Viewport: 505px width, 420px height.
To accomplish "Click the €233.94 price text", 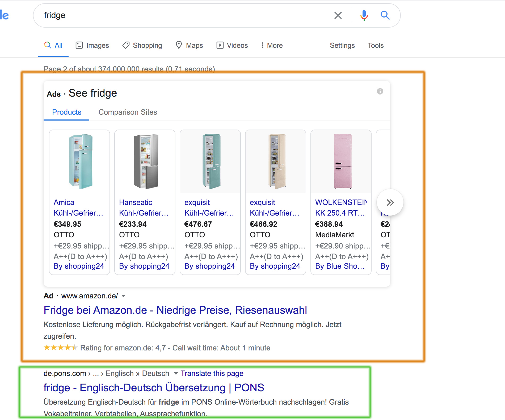I will (133, 224).
